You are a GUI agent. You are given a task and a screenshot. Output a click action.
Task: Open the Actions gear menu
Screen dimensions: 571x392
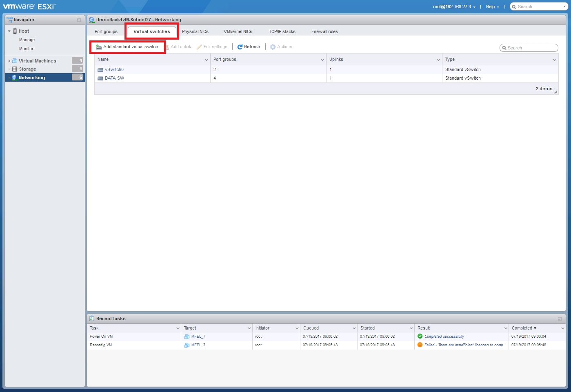[x=281, y=47]
